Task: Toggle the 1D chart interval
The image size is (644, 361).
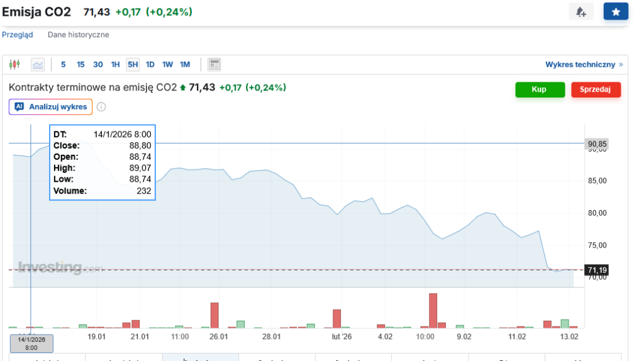Action: [150, 64]
